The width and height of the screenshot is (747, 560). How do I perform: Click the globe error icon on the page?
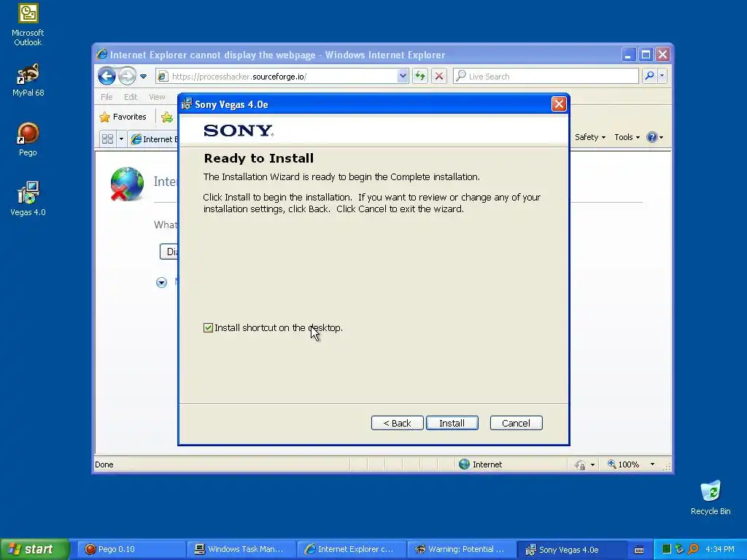127,184
